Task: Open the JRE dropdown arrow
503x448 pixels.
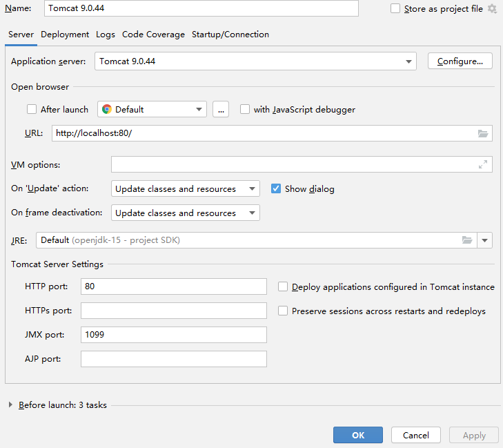Action: 484,240
